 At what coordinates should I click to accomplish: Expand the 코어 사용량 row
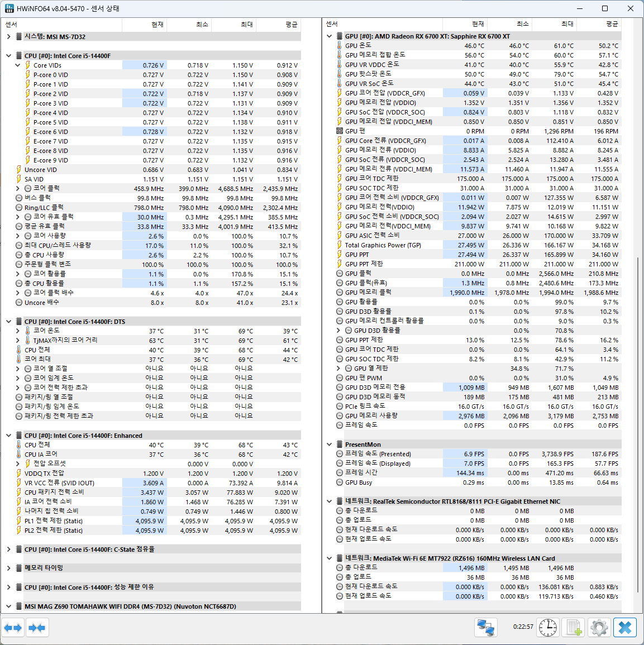[x=18, y=236]
